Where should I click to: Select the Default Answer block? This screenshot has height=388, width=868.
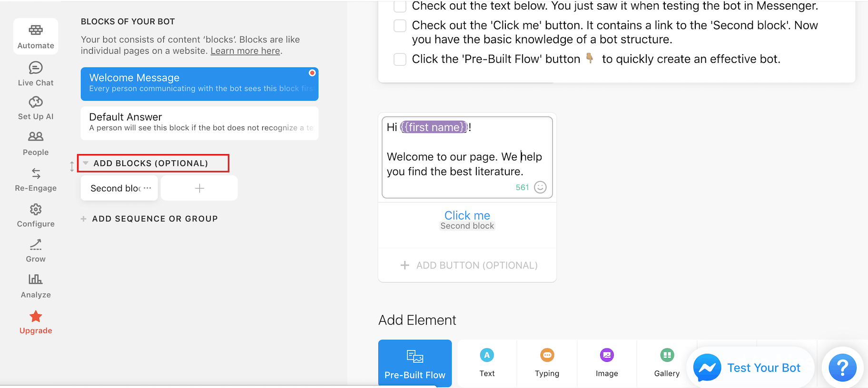199,123
